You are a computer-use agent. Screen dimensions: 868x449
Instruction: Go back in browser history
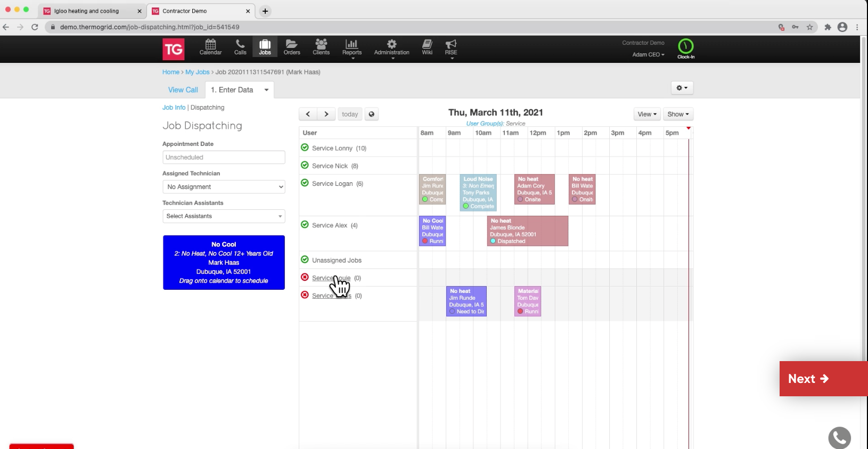(6, 27)
